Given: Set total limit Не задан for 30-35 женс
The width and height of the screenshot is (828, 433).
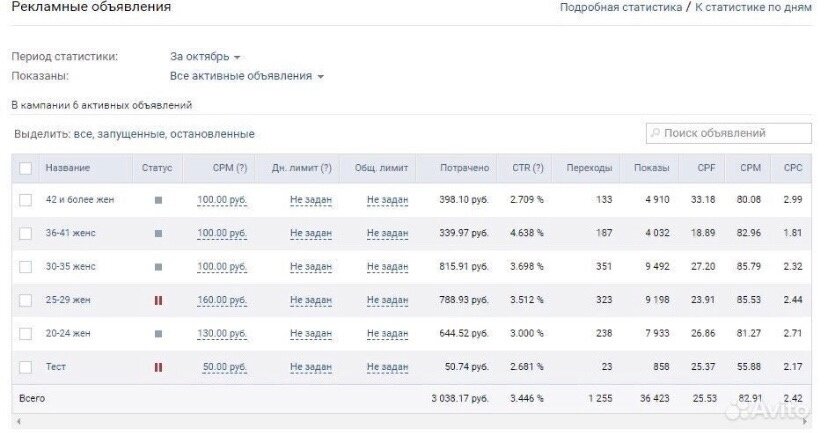Looking at the screenshot, I should click(388, 266).
